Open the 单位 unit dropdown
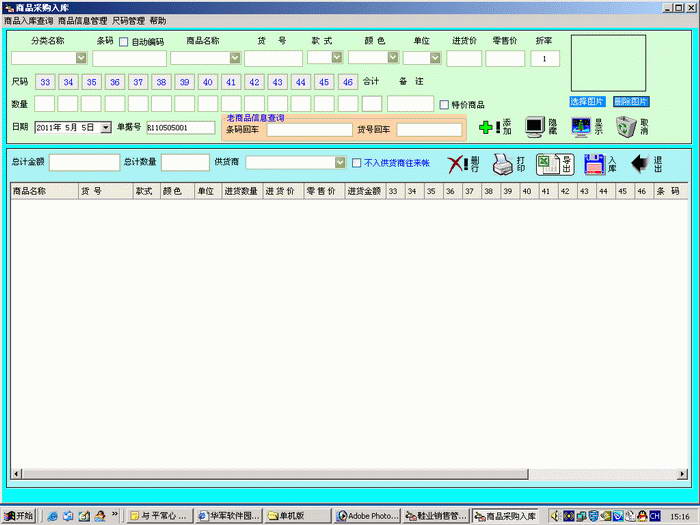Viewport: 700px width, 525px height. 435,58
